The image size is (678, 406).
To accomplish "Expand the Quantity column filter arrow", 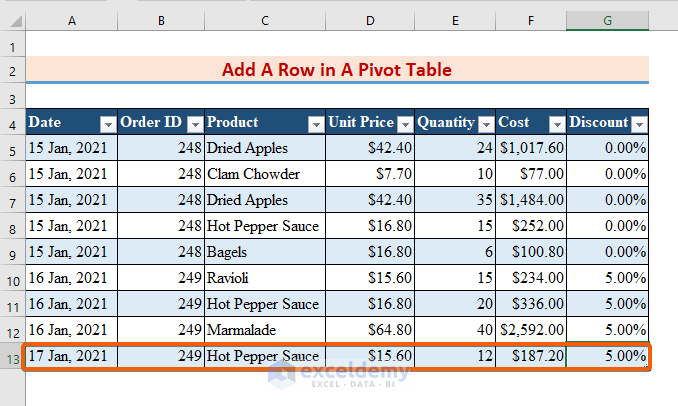I will pos(485,124).
